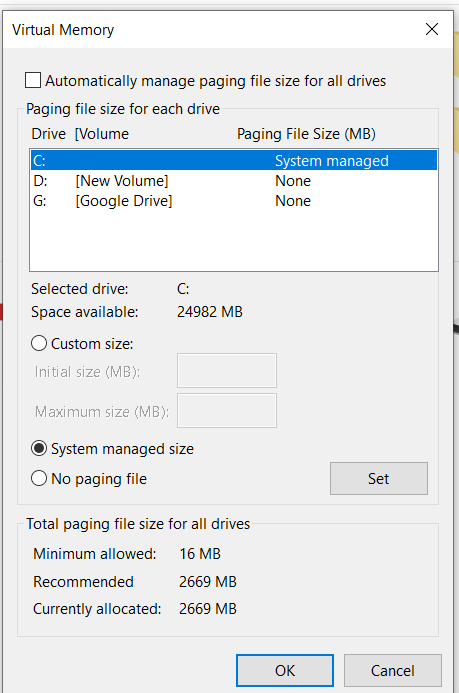Enable automatically manage paging file size checkbox
The width and height of the screenshot is (459, 693).
point(33,81)
